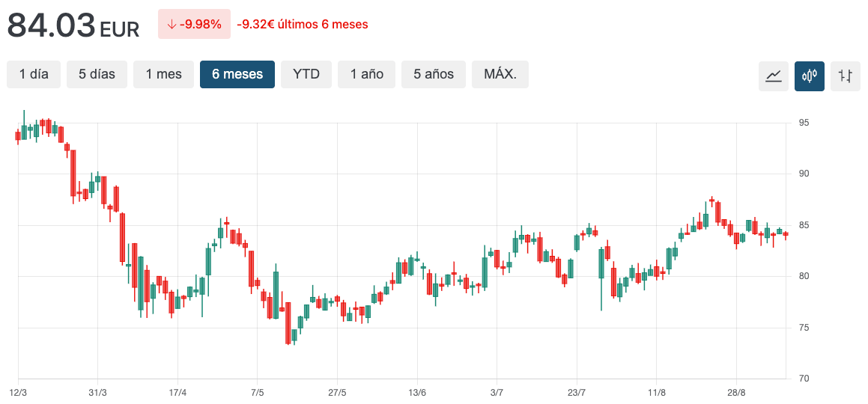Click the 70 price label on the y-axis

(x=804, y=379)
